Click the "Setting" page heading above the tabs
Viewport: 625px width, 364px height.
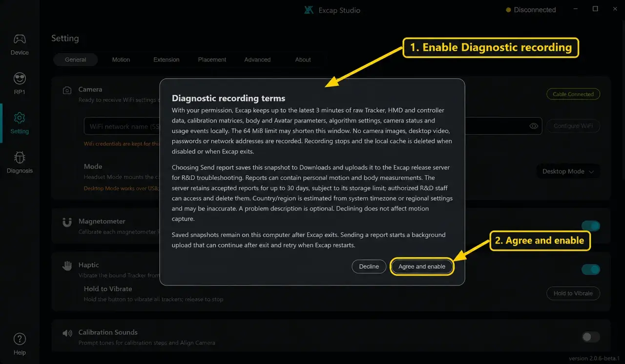click(65, 38)
